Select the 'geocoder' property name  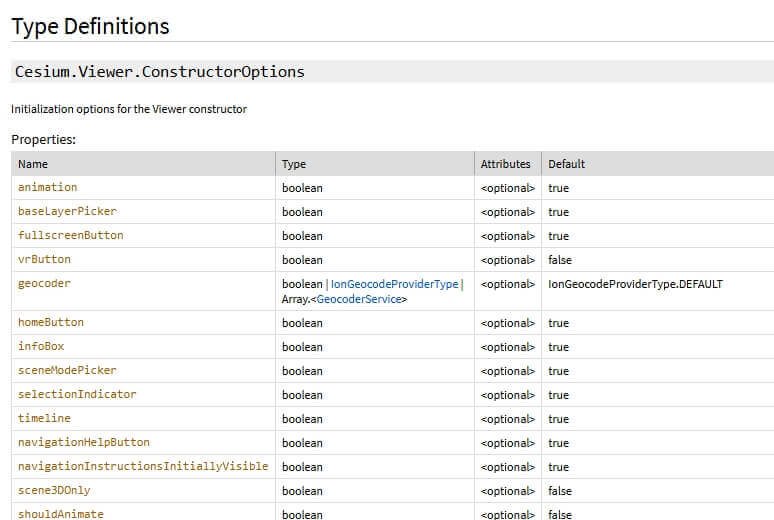pyautogui.click(x=44, y=283)
